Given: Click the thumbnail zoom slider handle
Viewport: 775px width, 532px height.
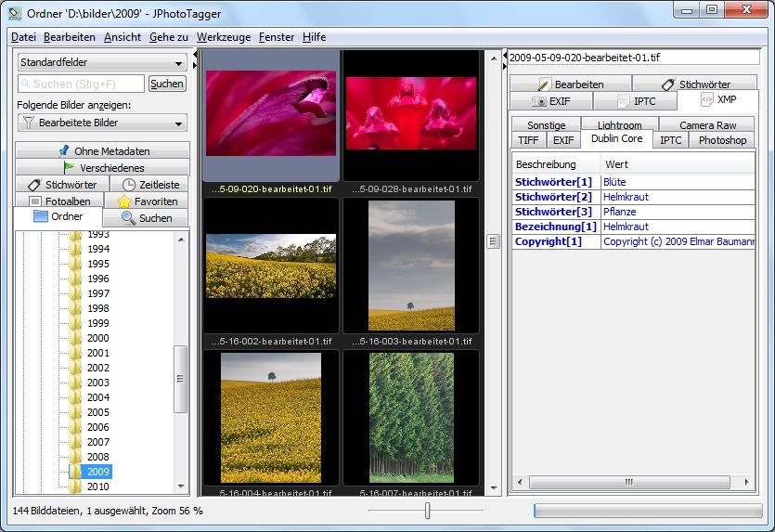Looking at the screenshot, I should point(427,511).
